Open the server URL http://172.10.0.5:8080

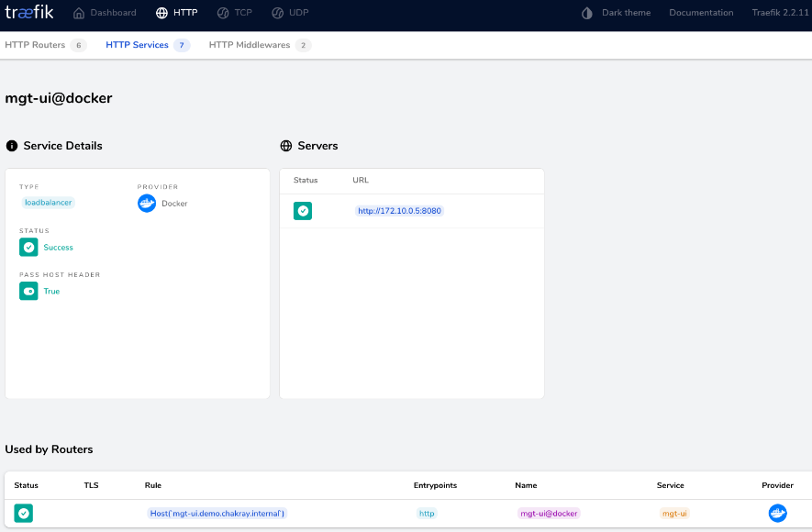(x=399, y=211)
